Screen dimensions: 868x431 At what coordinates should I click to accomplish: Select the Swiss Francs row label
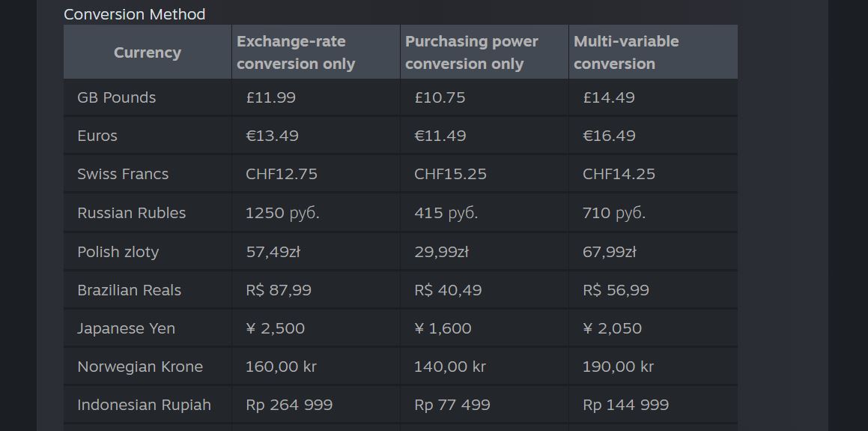[123, 174]
